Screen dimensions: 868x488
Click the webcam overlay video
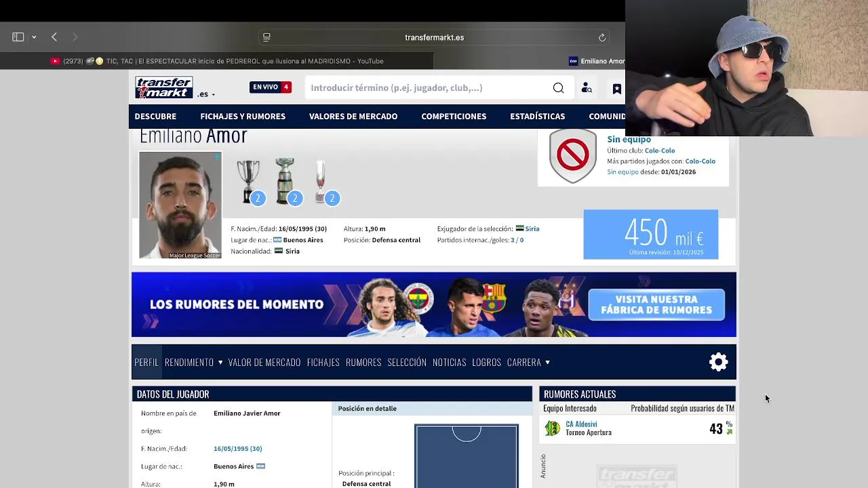tap(747, 68)
